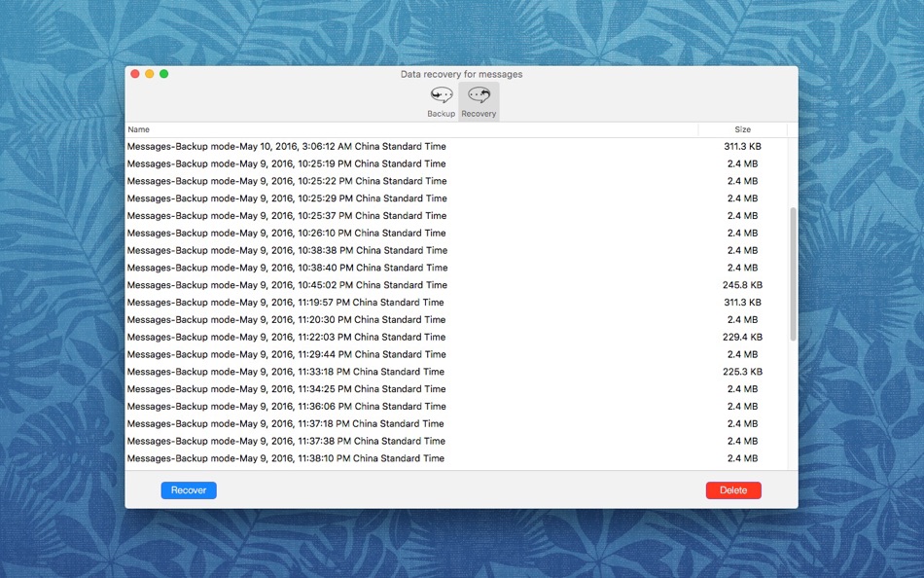
Task: Sort list by Size column header
Action: [742, 129]
